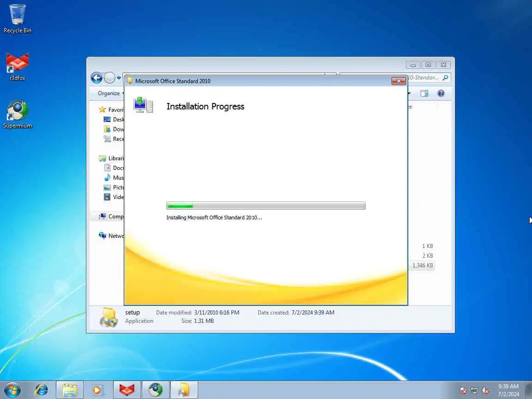The height and width of the screenshot is (399, 532).
Task: Select Recent Places in navigation pane
Action: (x=114, y=139)
